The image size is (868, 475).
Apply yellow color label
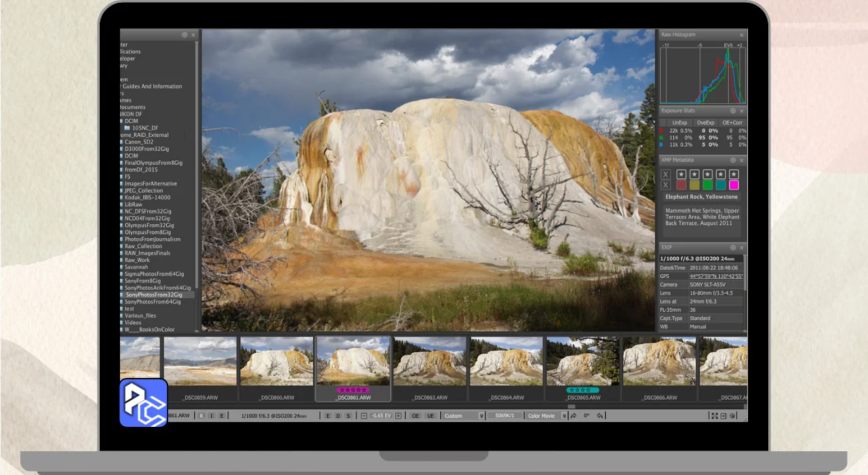tap(694, 185)
